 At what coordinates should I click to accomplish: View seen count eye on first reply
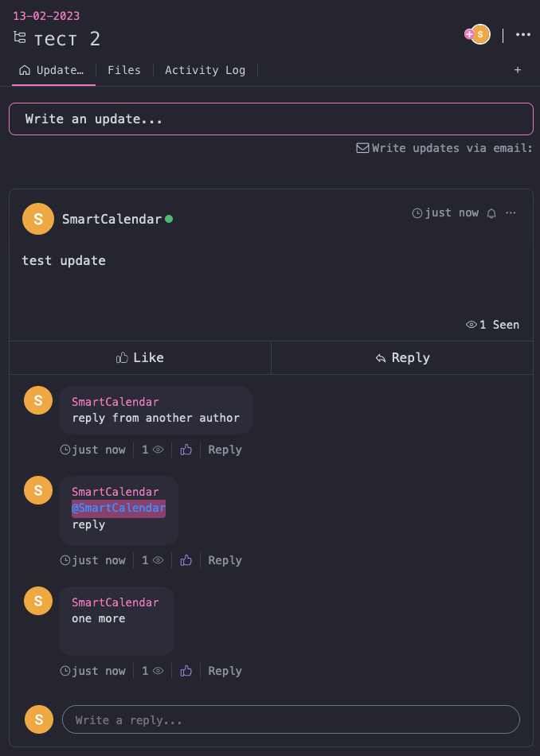point(158,450)
